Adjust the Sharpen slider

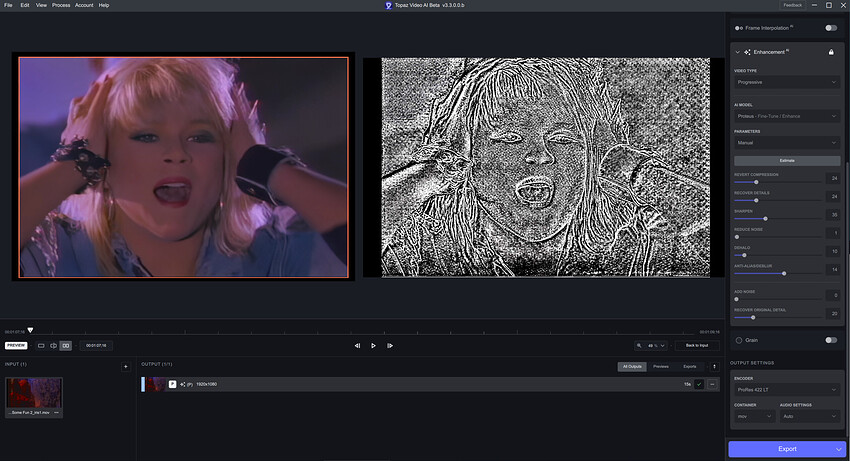point(777,219)
